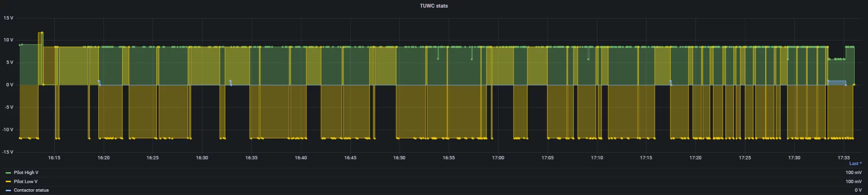Click the Pilot Low V last value 100 mV
The width and height of the screenshot is (868, 195).
point(853,182)
